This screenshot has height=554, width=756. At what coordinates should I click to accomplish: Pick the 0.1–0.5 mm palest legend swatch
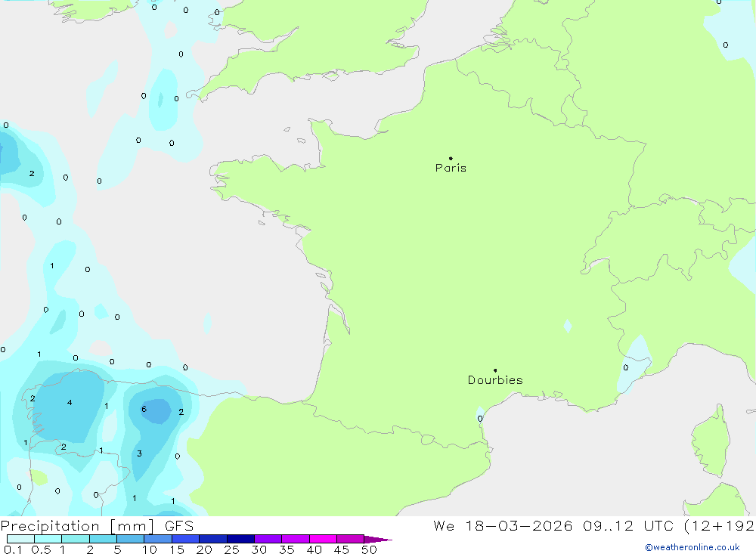[x=20, y=539]
